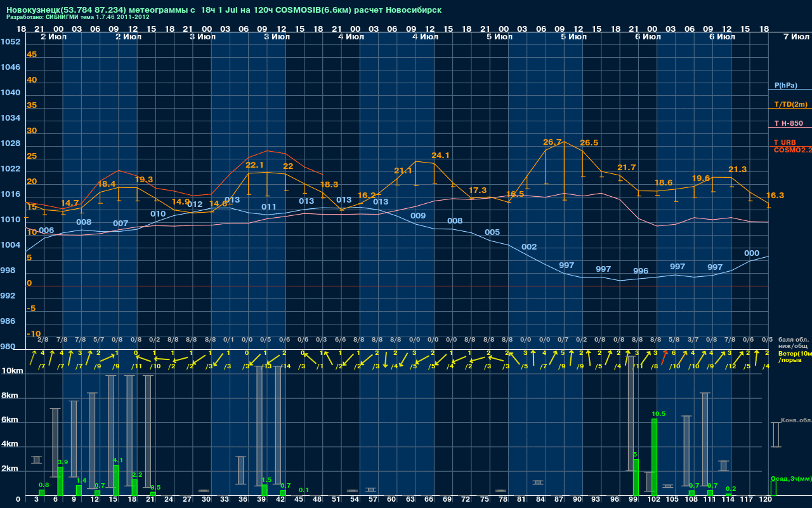
Task: Select the "Осад,3ч(мм)" precipitation legend label
Action: pyautogui.click(x=791, y=478)
